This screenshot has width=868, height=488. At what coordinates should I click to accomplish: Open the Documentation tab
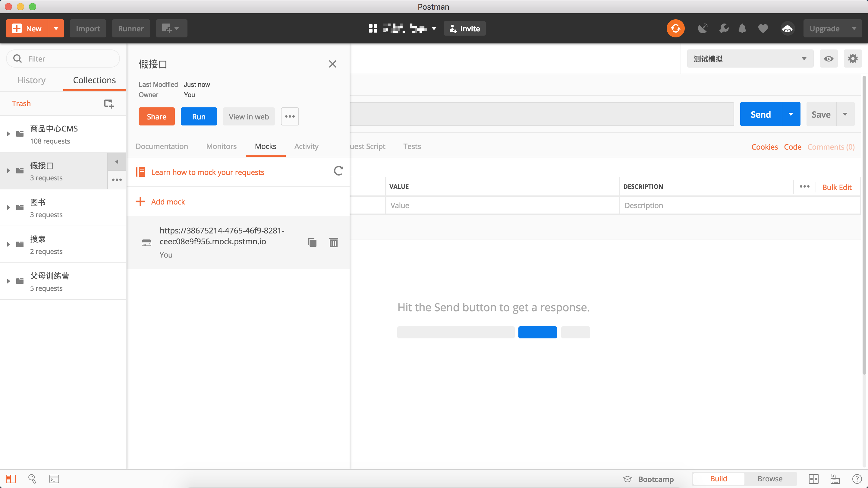[x=162, y=146]
